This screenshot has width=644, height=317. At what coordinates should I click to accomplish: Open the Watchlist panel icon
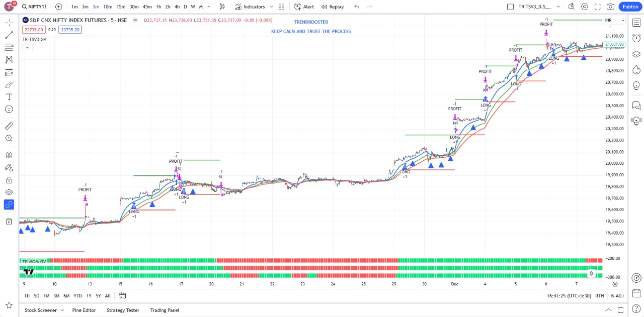tap(636, 23)
